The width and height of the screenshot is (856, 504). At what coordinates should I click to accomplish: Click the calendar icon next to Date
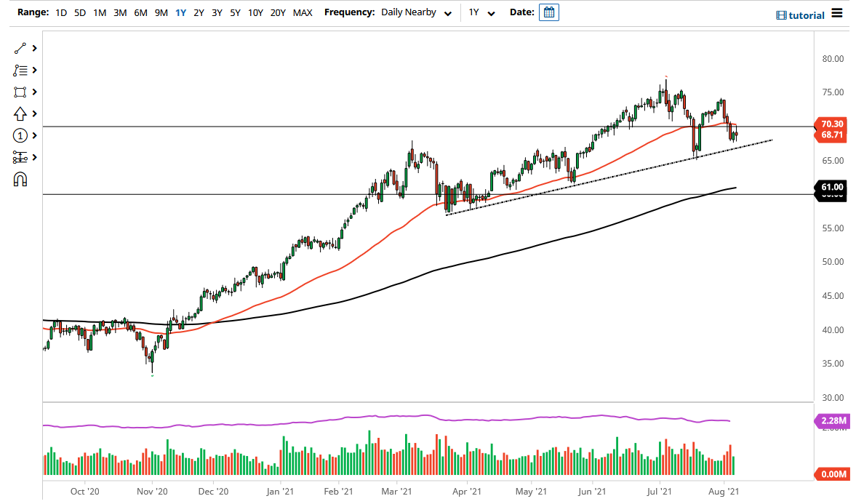[548, 12]
